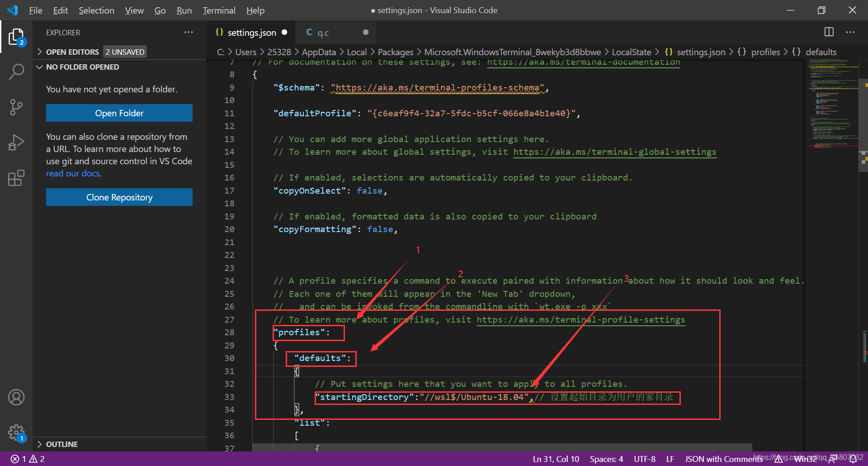The width and height of the screenshot is (868, 466).
Task: Click the Open Folder button
Action: (x=119, y=113)
